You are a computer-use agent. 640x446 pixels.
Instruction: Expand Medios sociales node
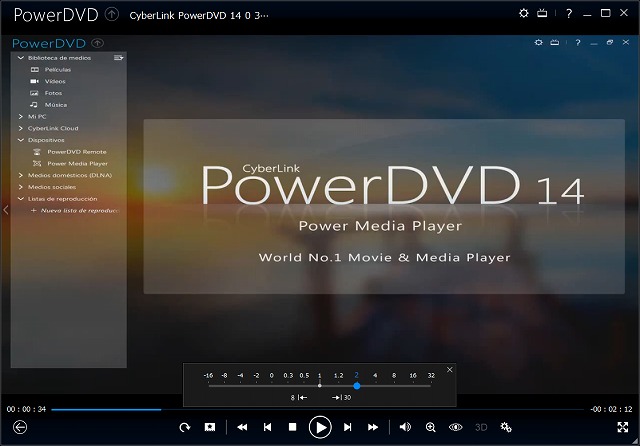(x=20, y=187)
